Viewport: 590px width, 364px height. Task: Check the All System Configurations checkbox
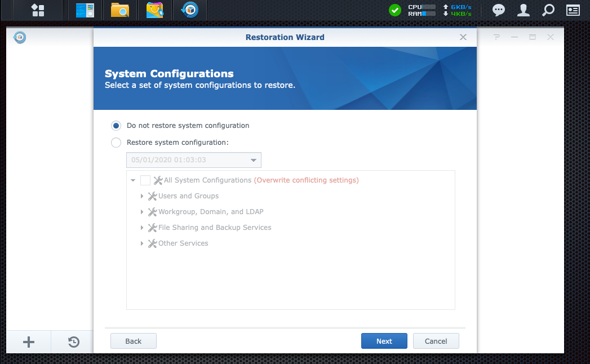pyautogui.click(x=145, y=180)
